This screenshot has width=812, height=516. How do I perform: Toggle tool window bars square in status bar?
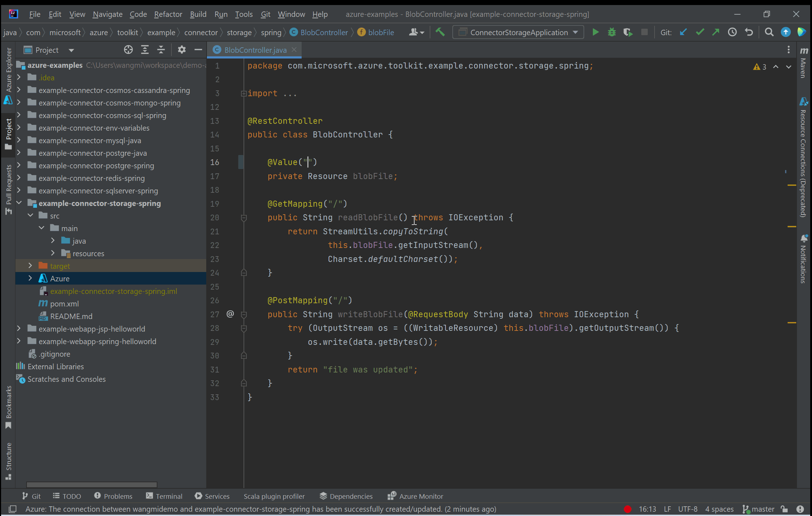coord(13,509)
